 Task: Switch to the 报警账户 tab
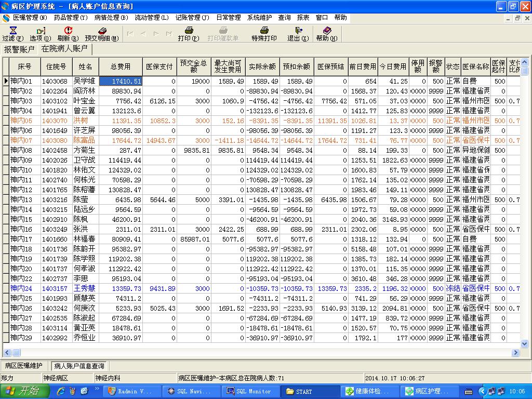coord(20,49)
